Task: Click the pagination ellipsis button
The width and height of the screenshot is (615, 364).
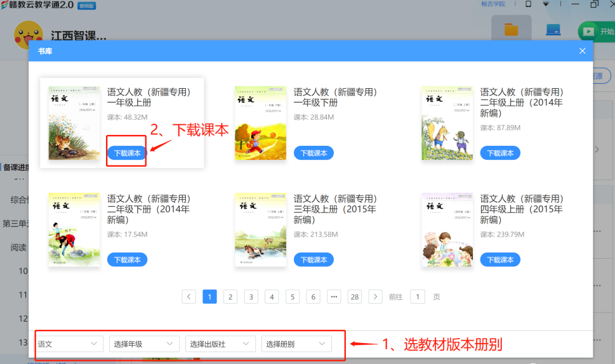Action: point(334,297)
